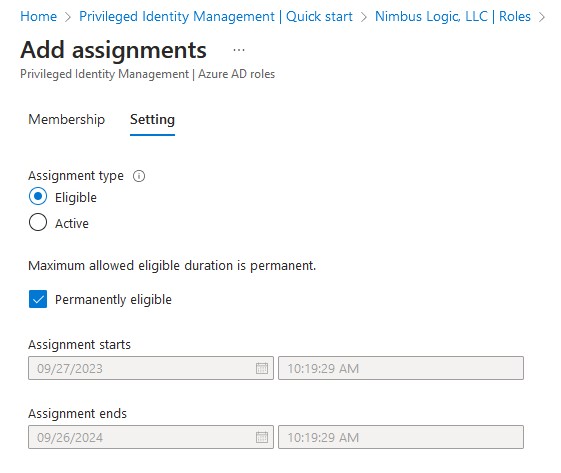This screenshot has height=473, width=561.
Task: Click the Assignment ends time field
Action: pos(401,437)
